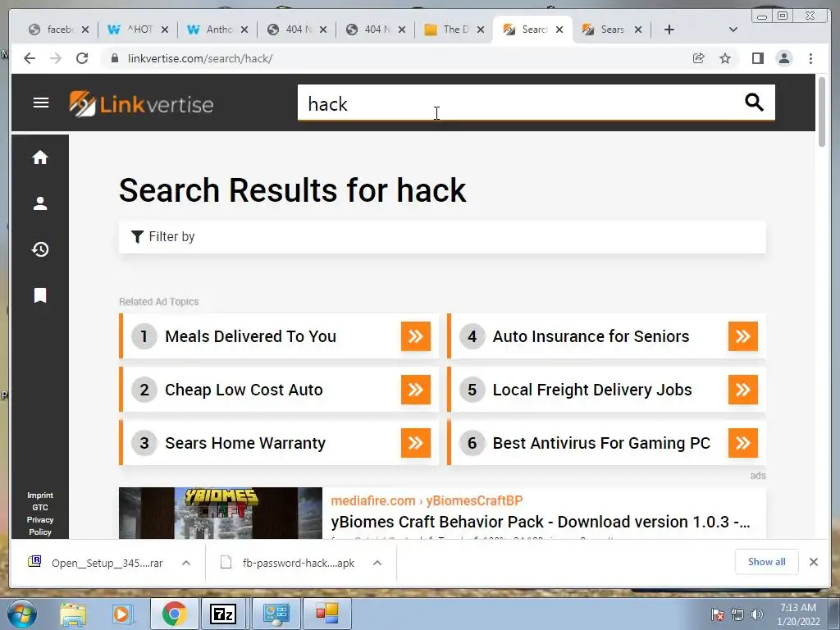Image resolution: width=840 pixels, height=630 pixels.
Task: Open Local Freight Delivery Jobs arrow button
Action: [x=743, y=390]
